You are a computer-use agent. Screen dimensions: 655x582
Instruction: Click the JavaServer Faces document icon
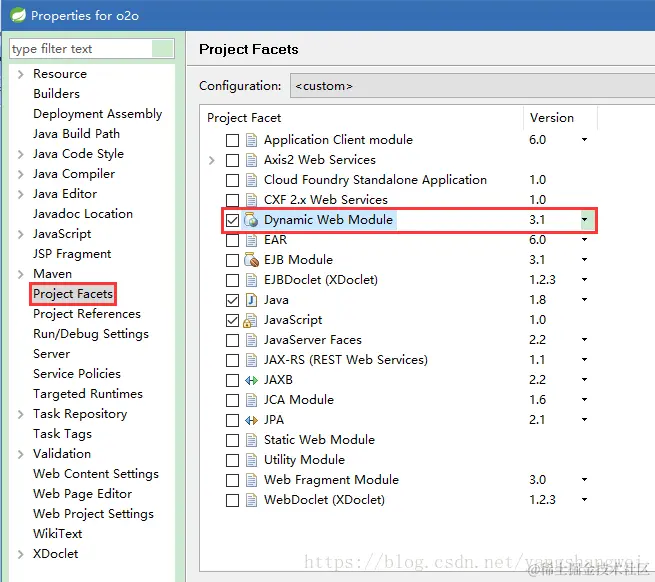click(251, 340)
